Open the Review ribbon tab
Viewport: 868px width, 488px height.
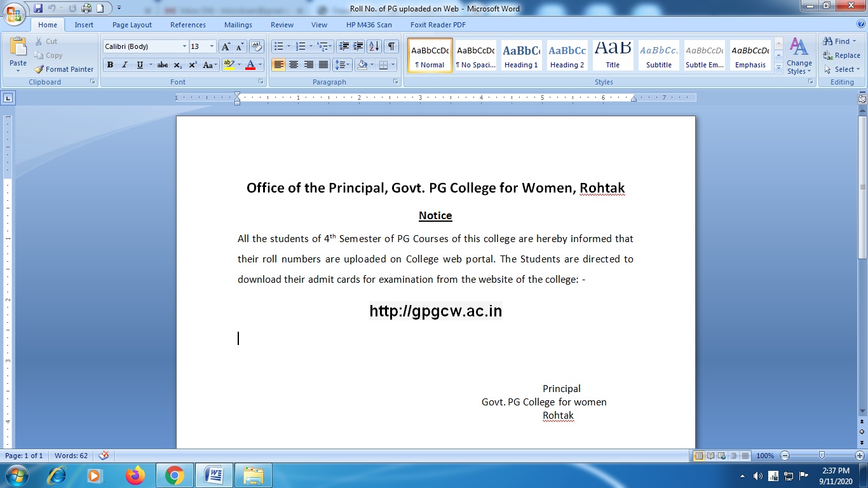pos(282,25)
